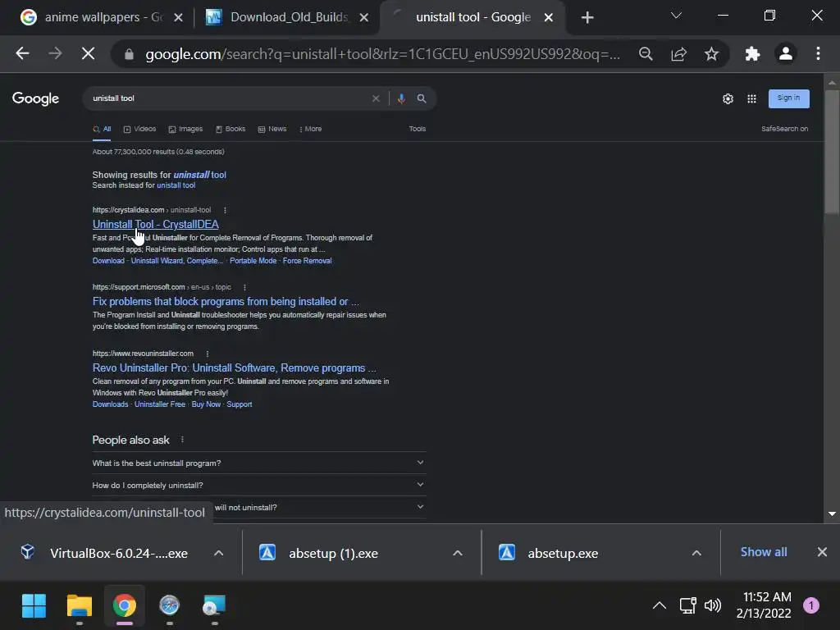Open People also ask options menu
The image size is (840, 630).
(x=183, y=440)
